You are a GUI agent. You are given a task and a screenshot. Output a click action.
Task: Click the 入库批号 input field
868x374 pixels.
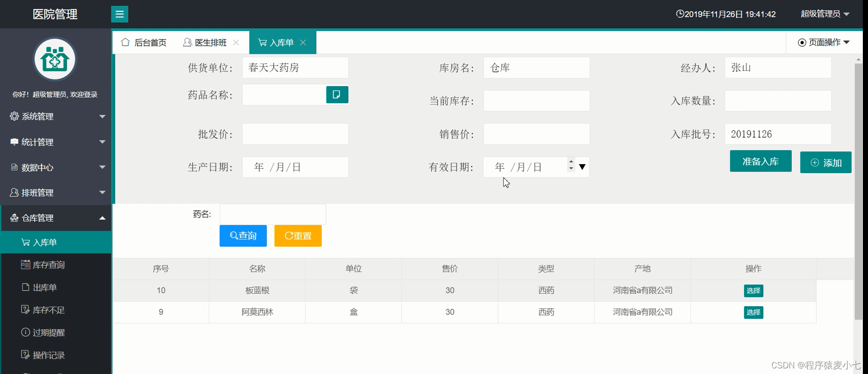pos(778,134)
